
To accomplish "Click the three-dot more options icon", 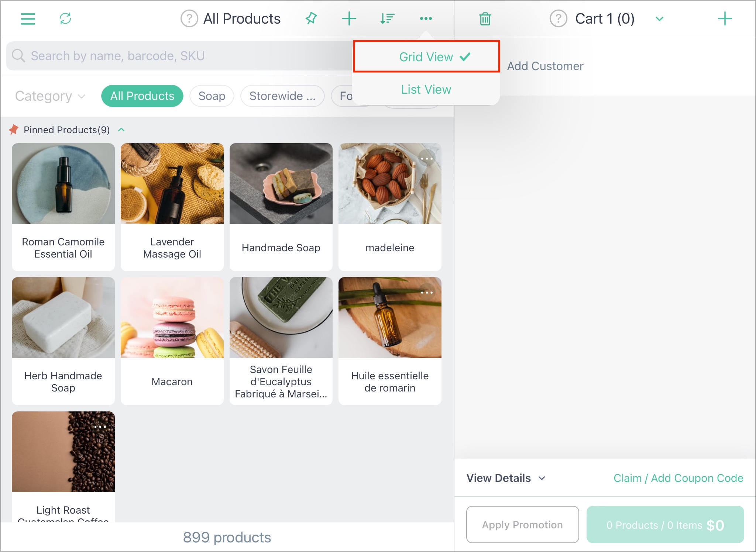I will [x=426, y=18].
